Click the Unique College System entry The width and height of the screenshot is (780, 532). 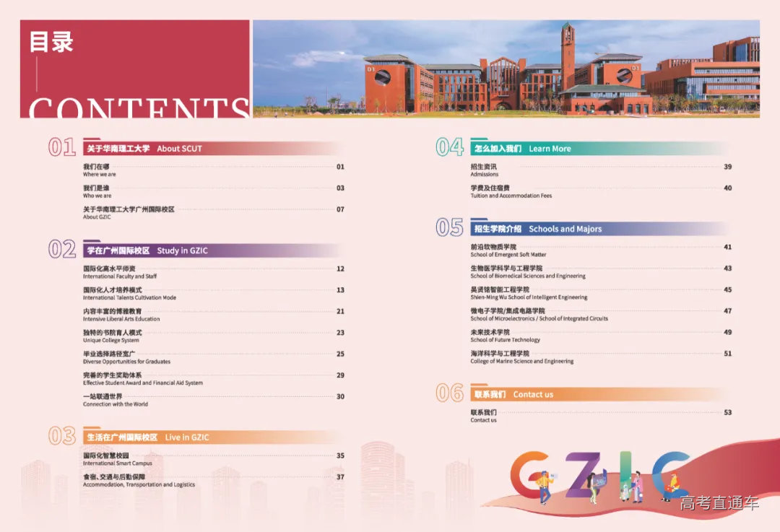tap(112, 336)
